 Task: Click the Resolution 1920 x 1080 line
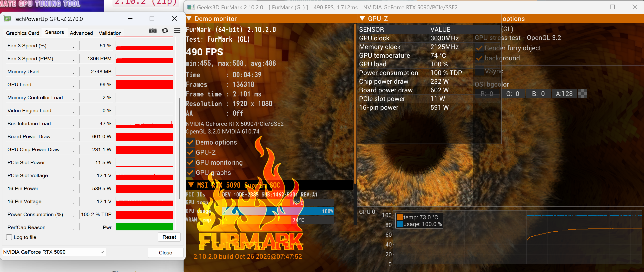(x=229, y=104)
